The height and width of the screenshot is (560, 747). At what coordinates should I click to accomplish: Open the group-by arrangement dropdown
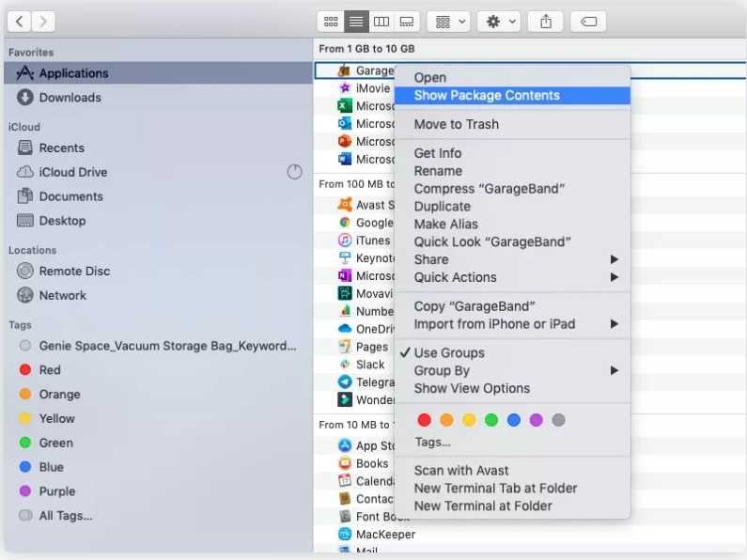449,22
